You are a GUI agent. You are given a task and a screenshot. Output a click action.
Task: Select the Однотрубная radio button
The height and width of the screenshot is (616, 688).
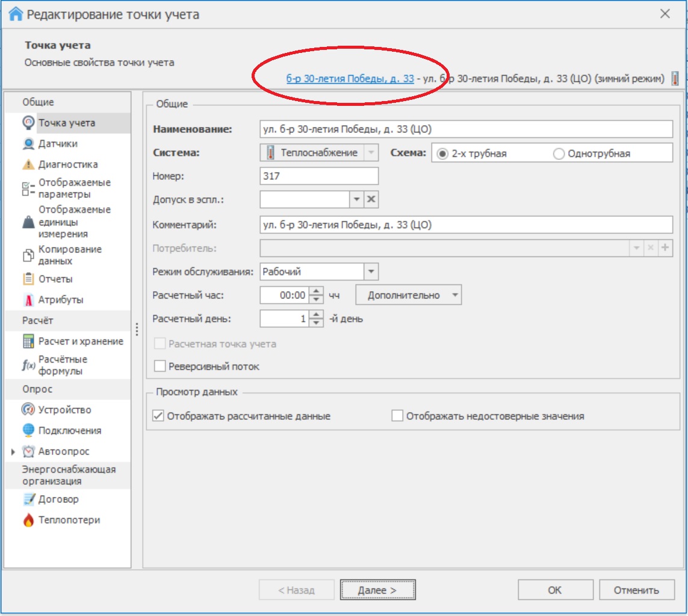(x=559, y=153)
